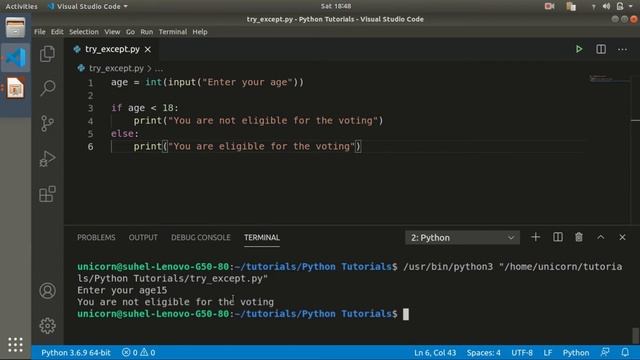Open volume indicator in system tray

pyautogui.click(x=606, y=6)
